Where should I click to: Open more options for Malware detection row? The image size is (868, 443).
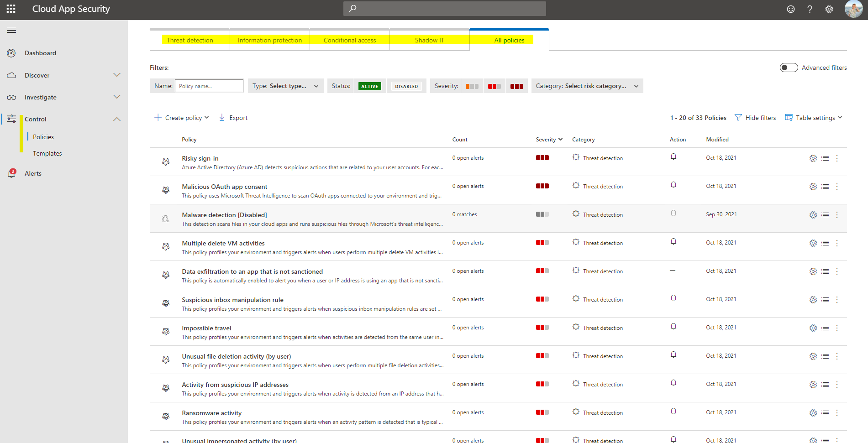837,215
